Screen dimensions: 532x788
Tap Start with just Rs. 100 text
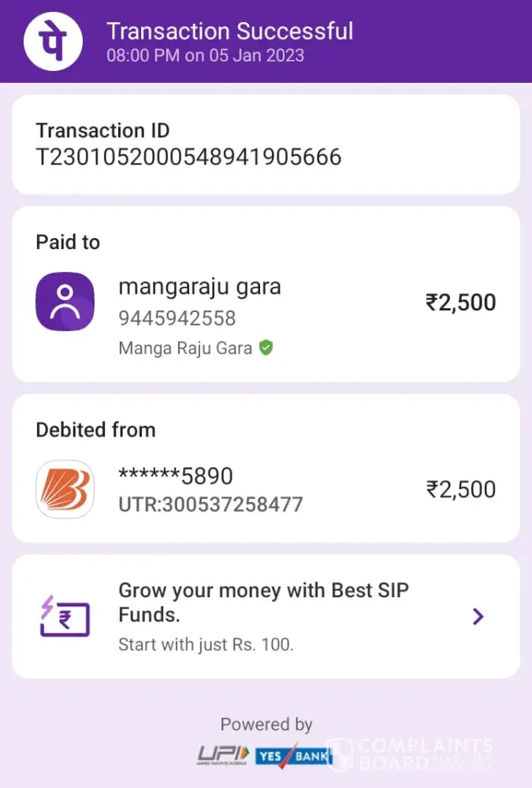[x=206, y=645]
